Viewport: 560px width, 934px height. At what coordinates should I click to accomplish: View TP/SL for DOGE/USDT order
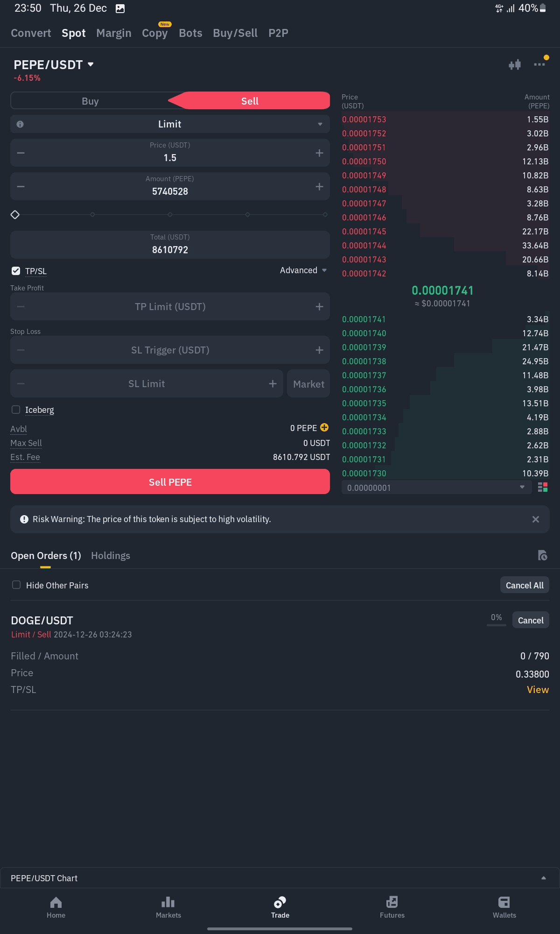coord(538,689)
